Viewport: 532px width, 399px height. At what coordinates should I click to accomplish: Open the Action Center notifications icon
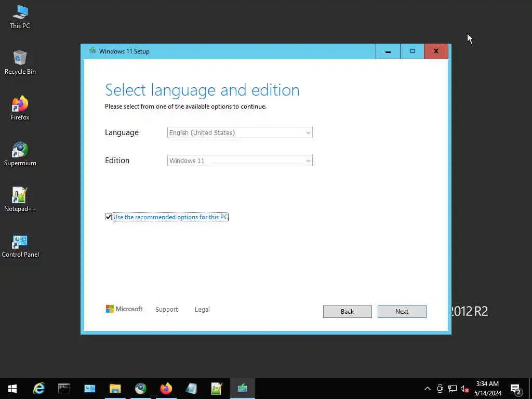(516, 389)
